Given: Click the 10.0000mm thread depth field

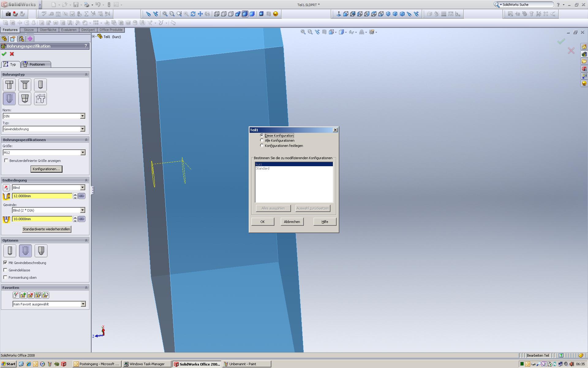Looking at the screenshot, I should point(42,219).
